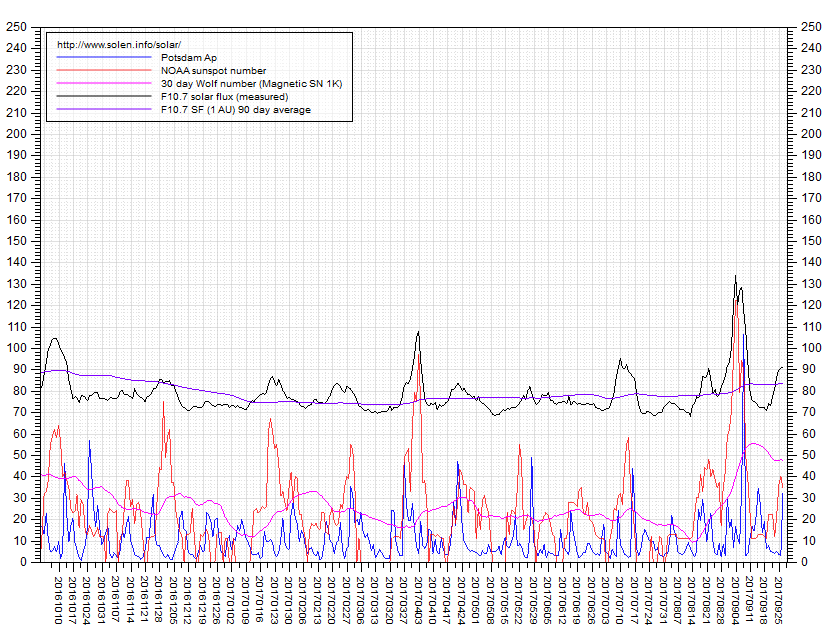This screenshot has height=630, width=828.
Task: Click the black line sample beside F10.7 solar flux
Action: 101,97
